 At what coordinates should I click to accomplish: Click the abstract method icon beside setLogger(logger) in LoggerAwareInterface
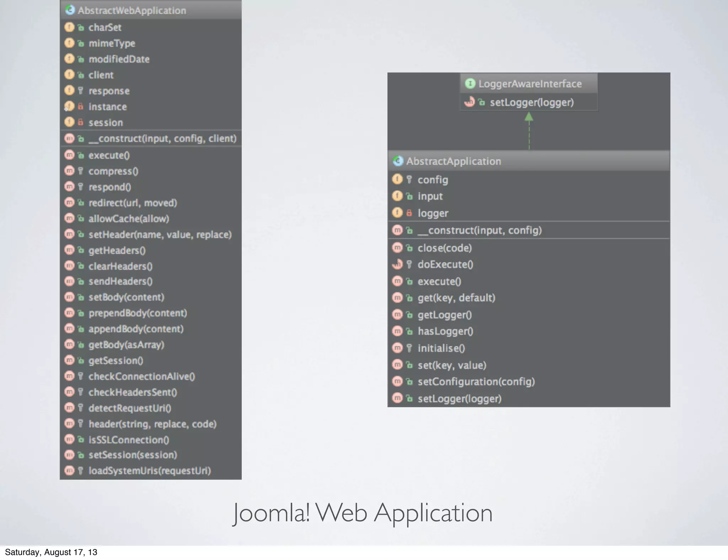[470, 102]
